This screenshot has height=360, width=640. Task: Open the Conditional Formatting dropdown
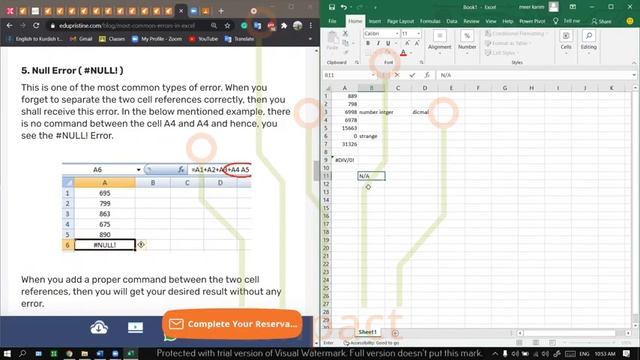[x=516, y=33]
